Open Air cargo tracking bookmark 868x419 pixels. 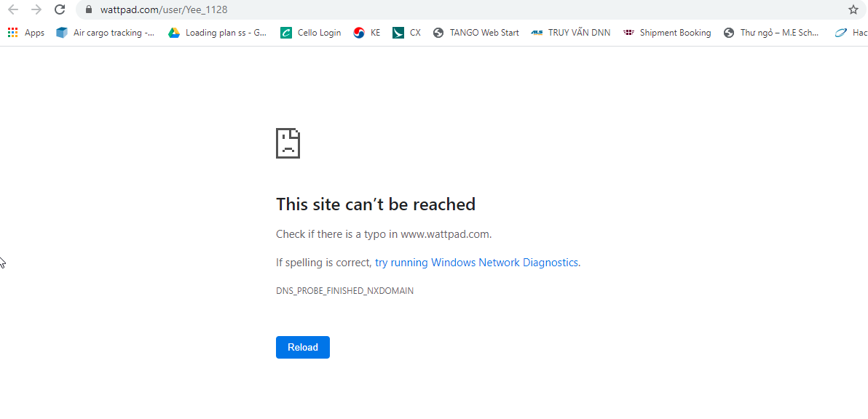(x=106, y=33)
